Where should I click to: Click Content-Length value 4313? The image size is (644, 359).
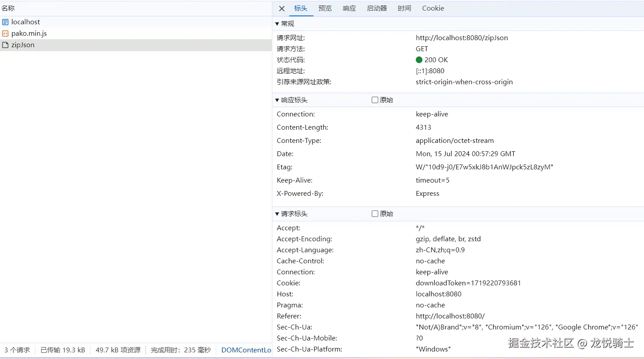[x=423, y=127]
